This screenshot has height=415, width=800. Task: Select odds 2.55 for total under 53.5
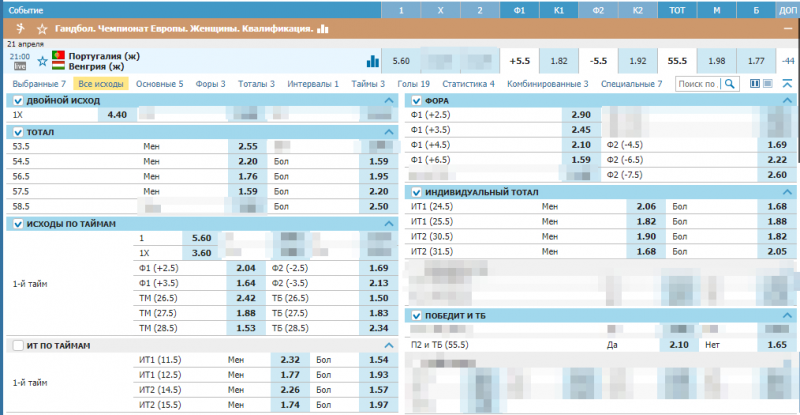point(248,146)
